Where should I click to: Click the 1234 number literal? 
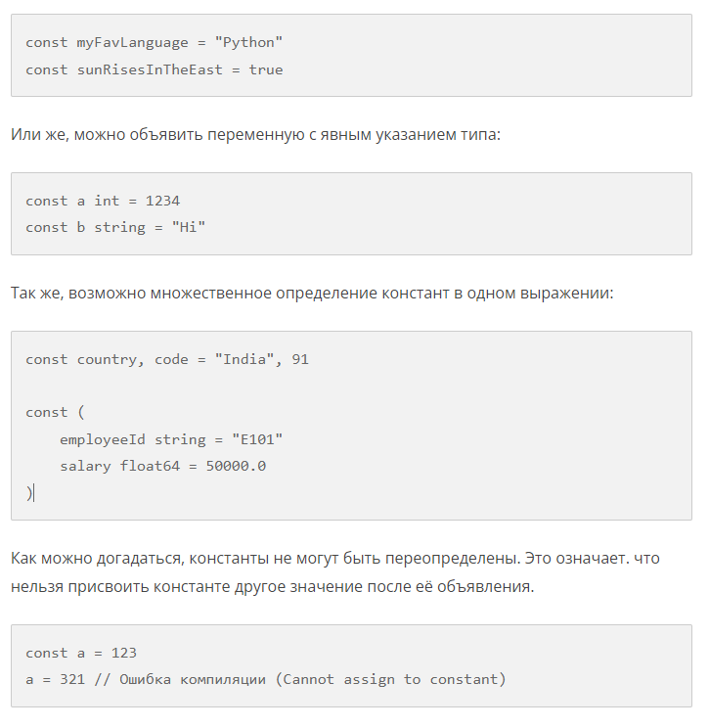coord(162,201)
